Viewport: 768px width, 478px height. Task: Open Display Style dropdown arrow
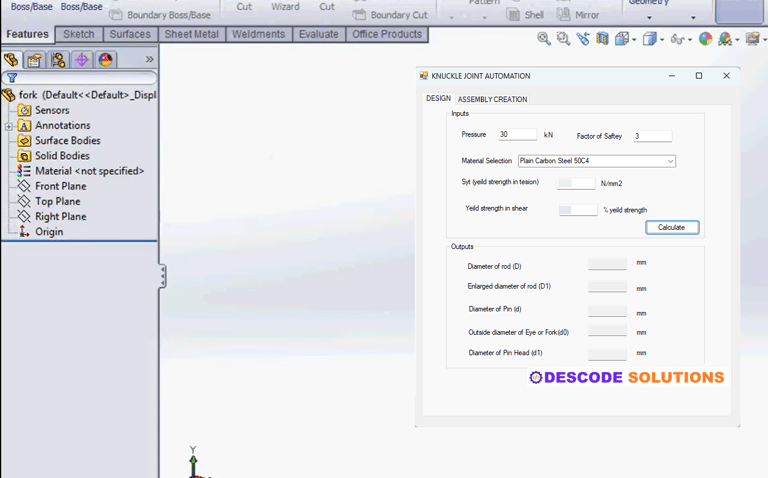662,40
